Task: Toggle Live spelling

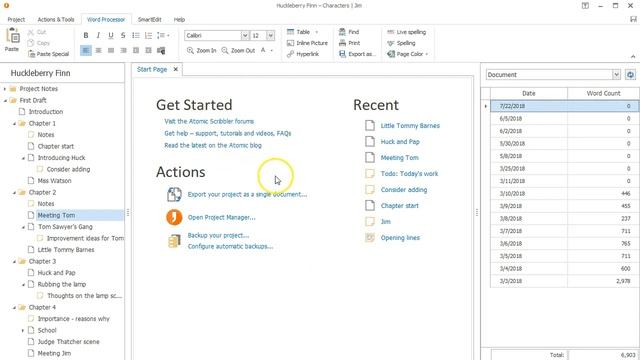Action: (x=407, y=32)
